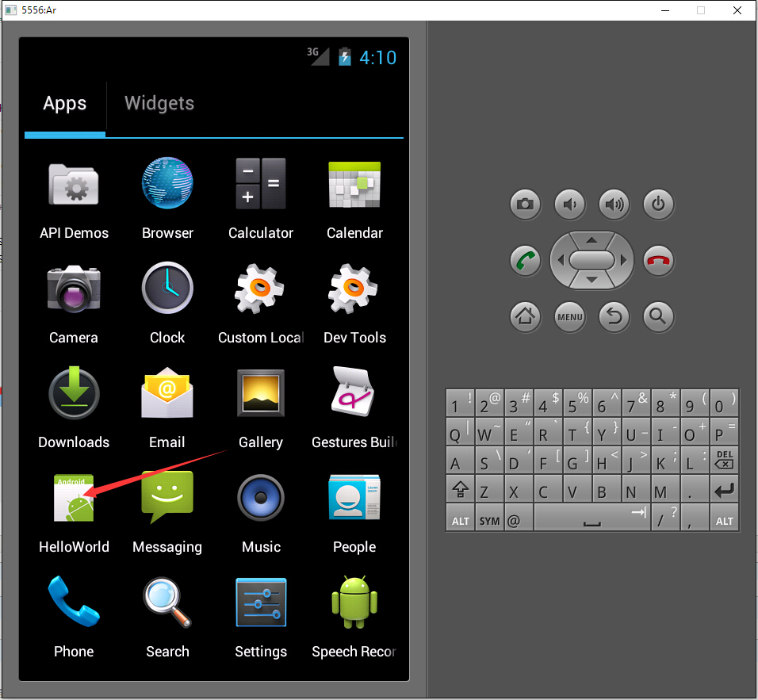This screenshot has width=758, height=700.
Task: Click the right ALT key on keyboard
Action: [x=724, y=517]
